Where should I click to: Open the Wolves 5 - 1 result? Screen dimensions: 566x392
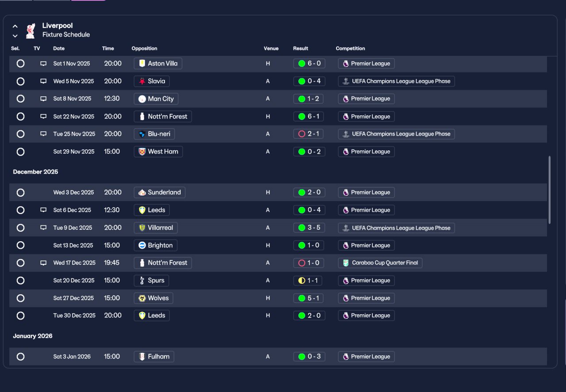tap(309, 298)
